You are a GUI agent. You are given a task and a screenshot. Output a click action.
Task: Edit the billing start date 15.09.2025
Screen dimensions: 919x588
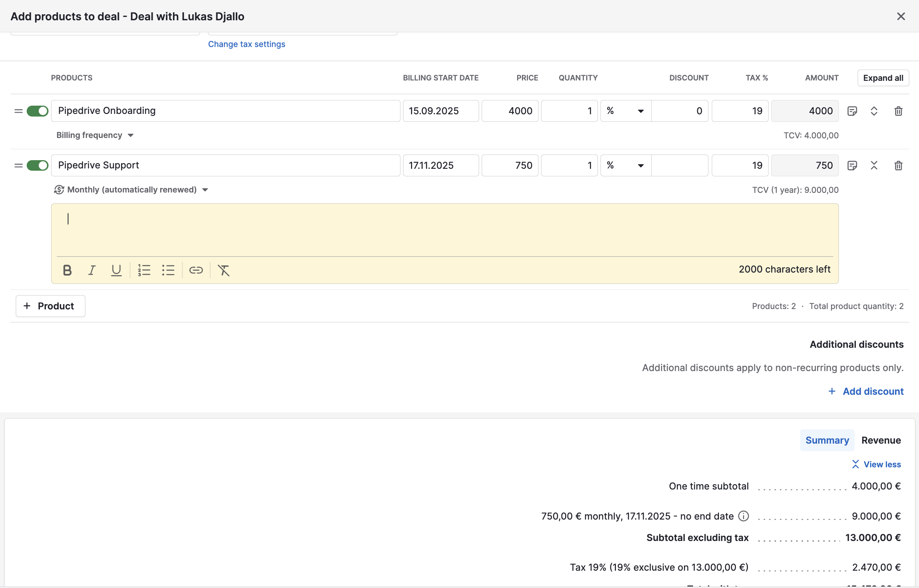pyautogui.click(x=441, y=111)
